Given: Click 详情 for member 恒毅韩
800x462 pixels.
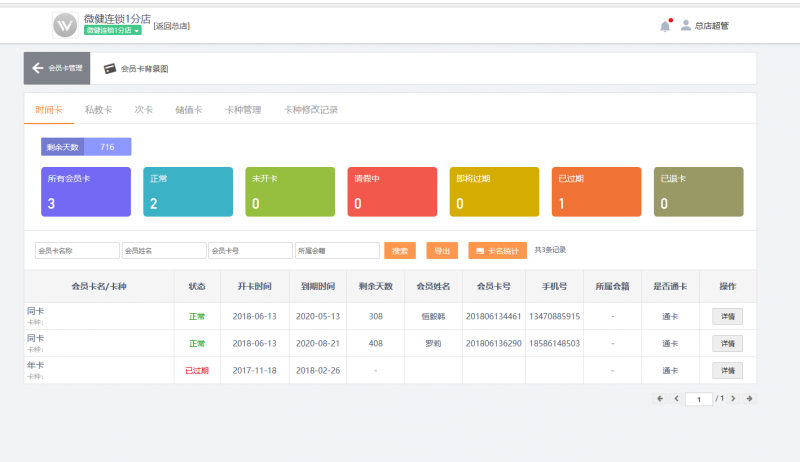Looking at the screenshot, I should 727,316.
